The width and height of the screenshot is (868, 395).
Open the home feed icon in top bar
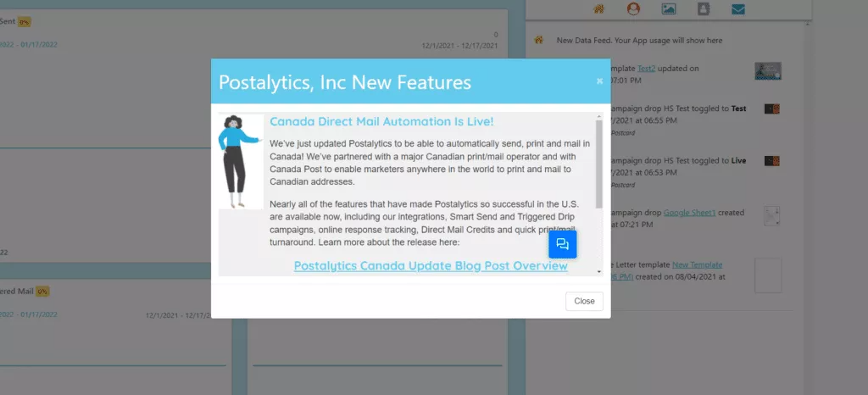pyautogui.click(x=598, y=8)
